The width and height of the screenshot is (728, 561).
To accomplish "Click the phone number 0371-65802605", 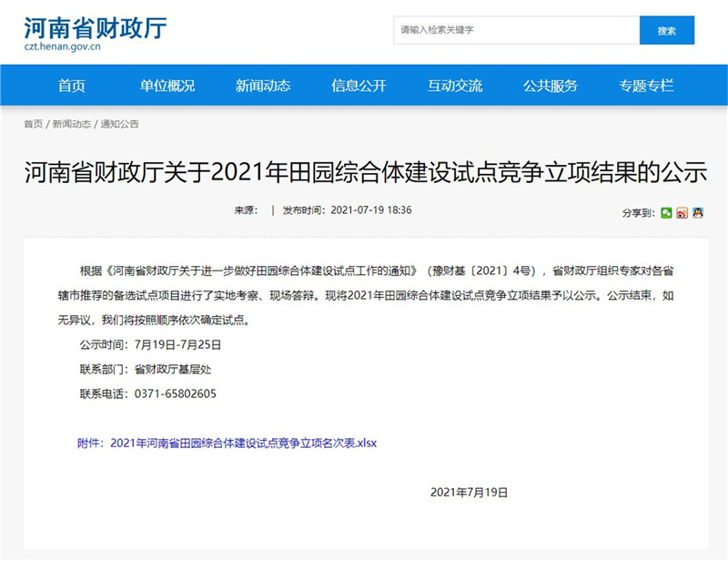I will tap(176, 394).
